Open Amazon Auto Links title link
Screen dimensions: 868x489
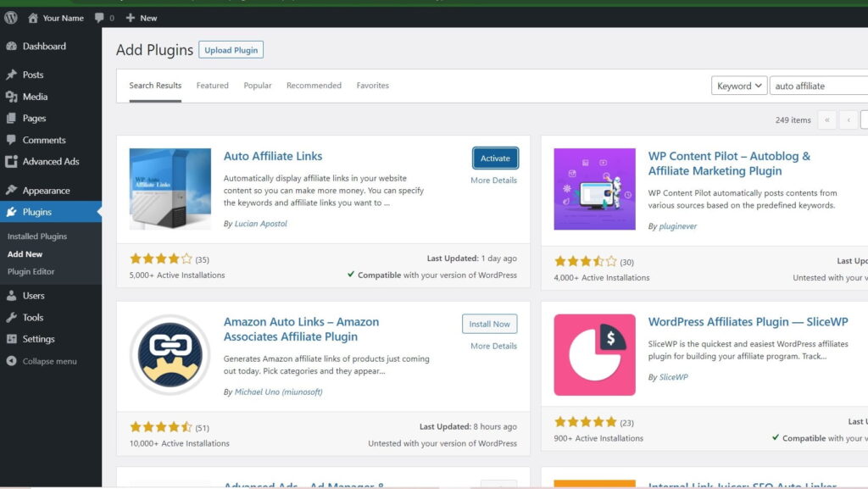click(x=301, y=329)
